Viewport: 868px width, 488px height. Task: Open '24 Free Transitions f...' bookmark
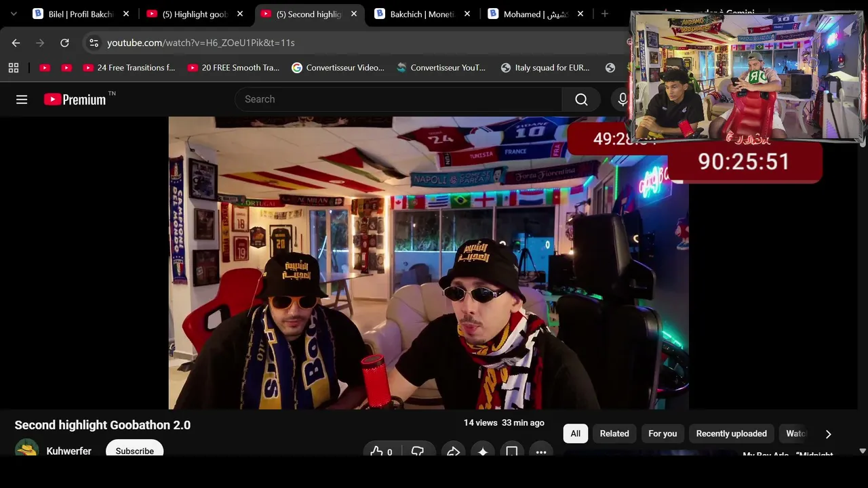[x=129, y=68]
